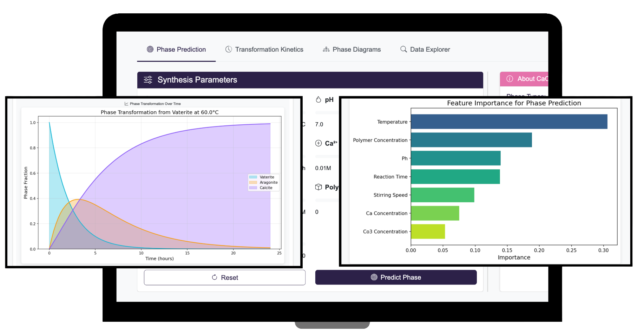Click the network diagram icon next to Phase Diagrams

pos(326,49)
